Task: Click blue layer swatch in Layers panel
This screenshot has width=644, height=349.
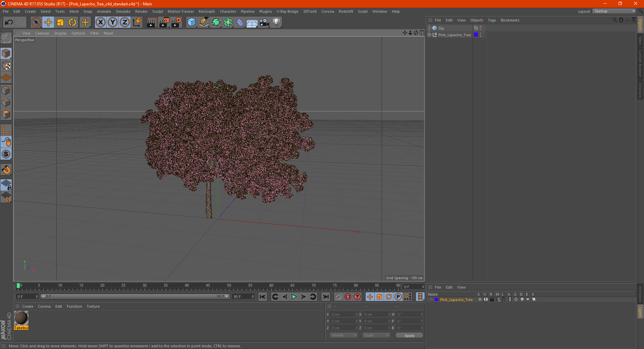Action: pyautogui.click(x=436, y=300)
